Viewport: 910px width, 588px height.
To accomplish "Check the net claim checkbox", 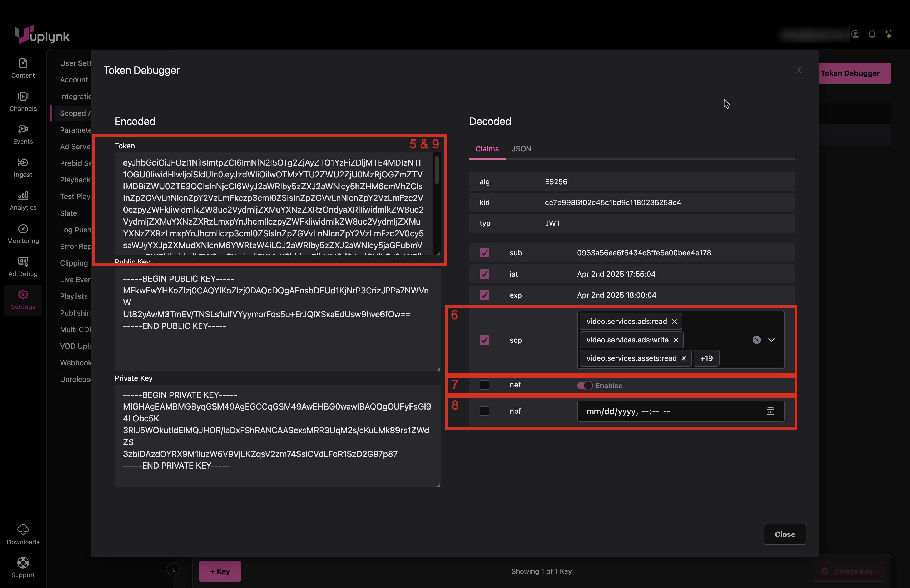I will 484,385.
